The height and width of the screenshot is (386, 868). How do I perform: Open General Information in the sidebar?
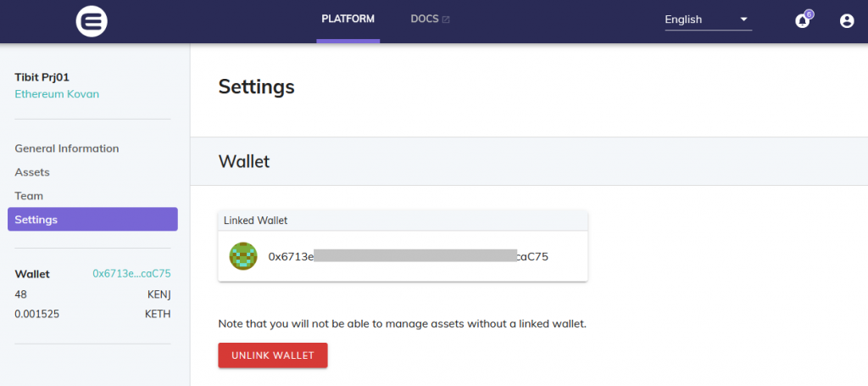click(67, 148)
